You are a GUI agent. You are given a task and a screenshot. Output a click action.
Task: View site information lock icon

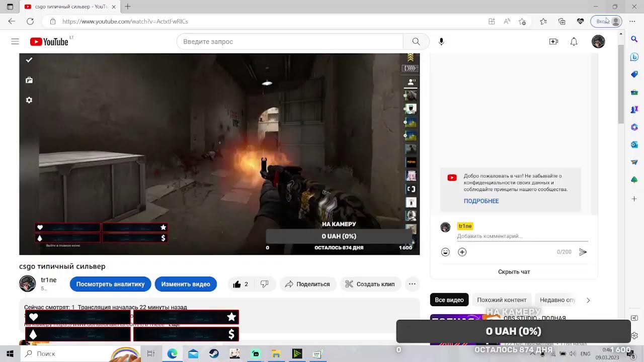pos(52,22)
